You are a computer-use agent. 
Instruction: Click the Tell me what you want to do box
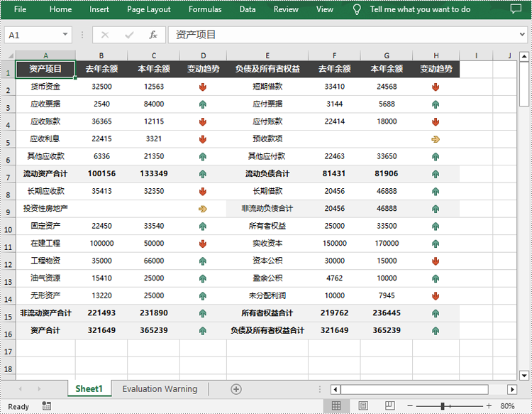point(420,9)
